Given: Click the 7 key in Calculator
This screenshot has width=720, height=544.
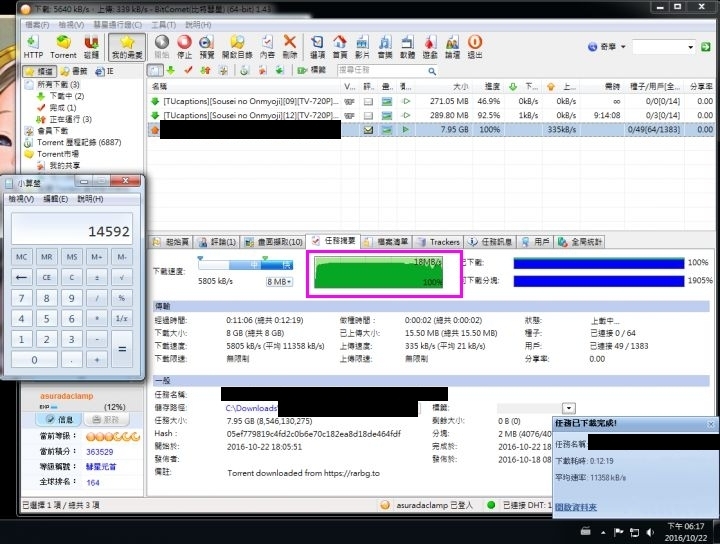Looking at the screenshot, I should pyautogui.click(x=21, y=298).
